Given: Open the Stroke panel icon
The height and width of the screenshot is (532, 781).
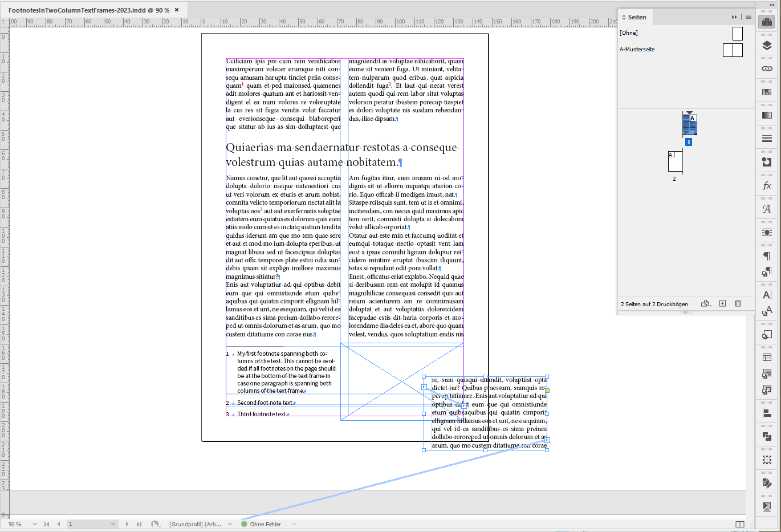Looking at the screenshot, I should point(767,138).
